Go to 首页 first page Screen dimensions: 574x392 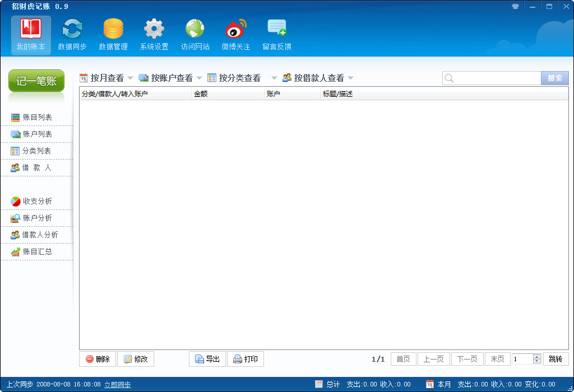click(404, 359)
